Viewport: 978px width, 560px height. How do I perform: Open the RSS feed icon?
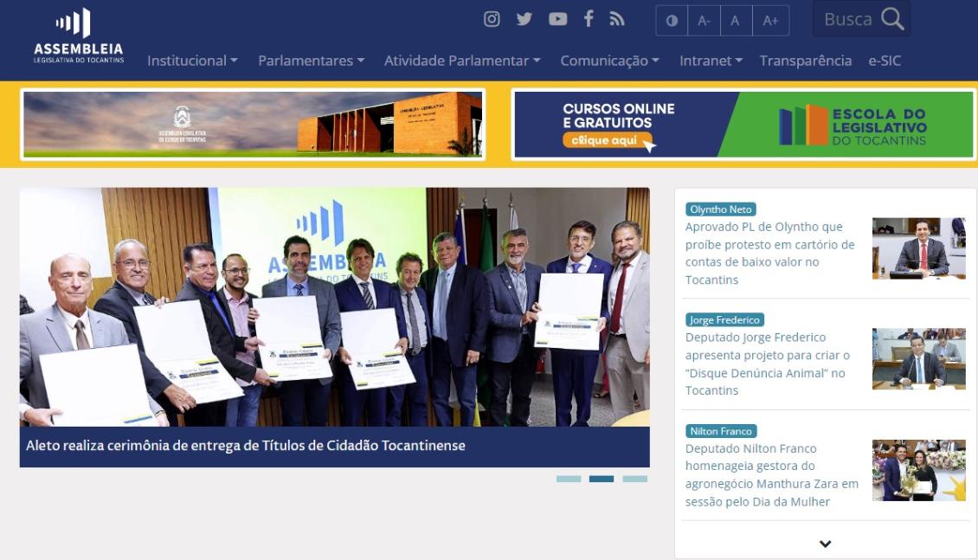pyautogui.click(x=619, y=18)
